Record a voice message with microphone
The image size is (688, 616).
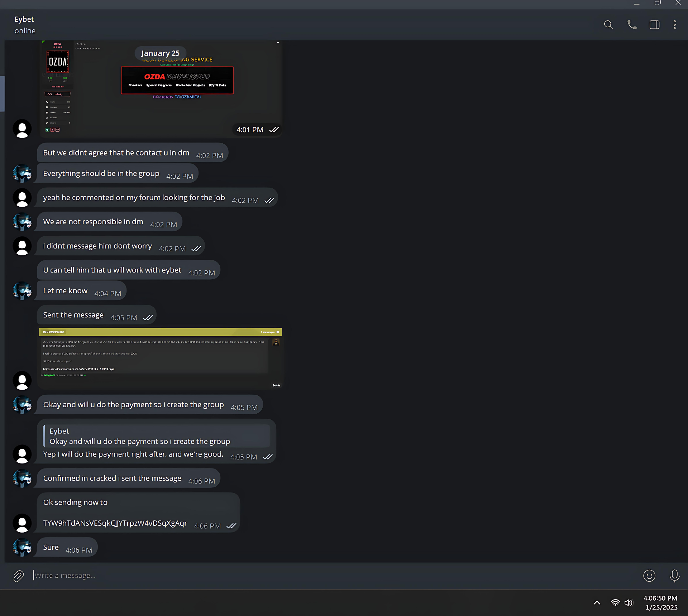(x=674, y=576)
